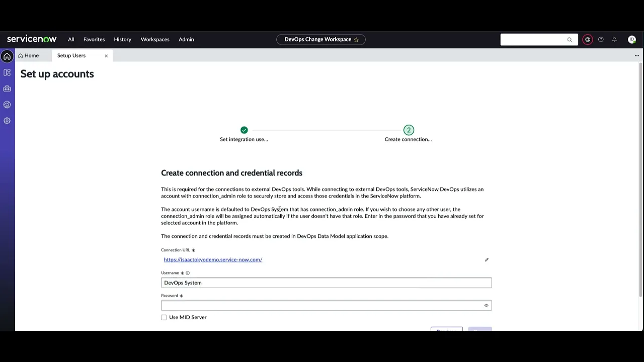Viewport: 644px width, 362px height.
Task: Edit the Connection URL with pencil icon
Action: [487, 259]
